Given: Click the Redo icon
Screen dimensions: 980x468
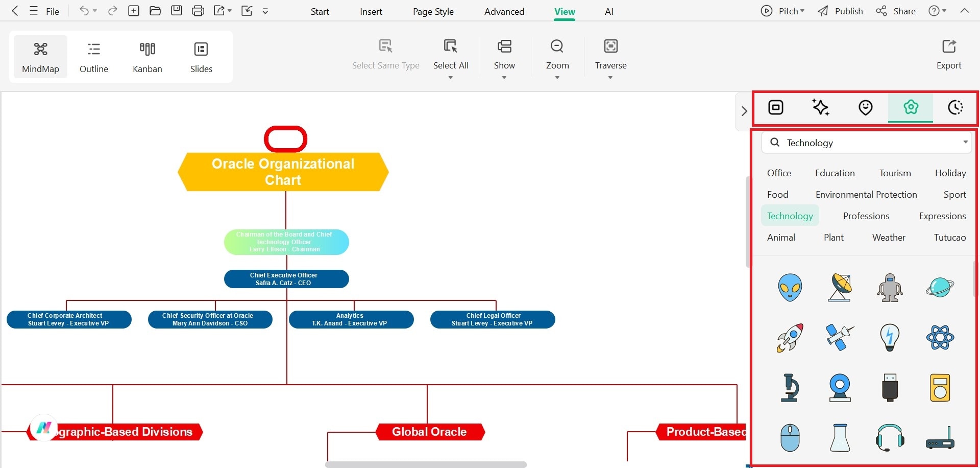Looking at the screenshot, I should [x=113, y=11].
